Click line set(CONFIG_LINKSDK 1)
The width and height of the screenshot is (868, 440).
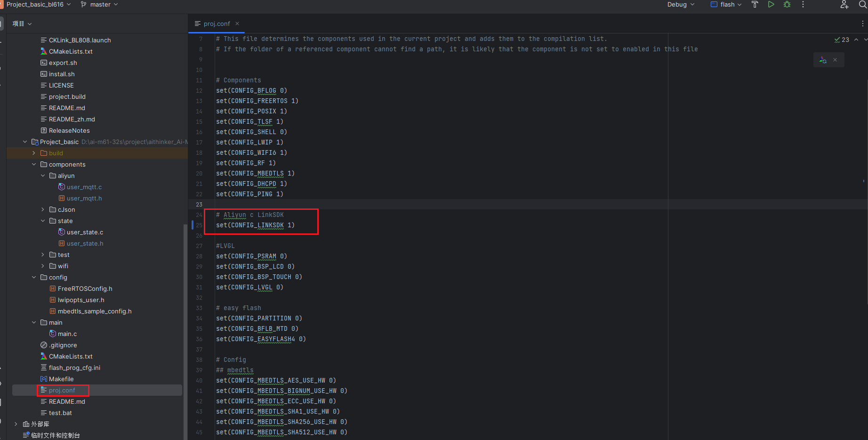click(255, 225)
